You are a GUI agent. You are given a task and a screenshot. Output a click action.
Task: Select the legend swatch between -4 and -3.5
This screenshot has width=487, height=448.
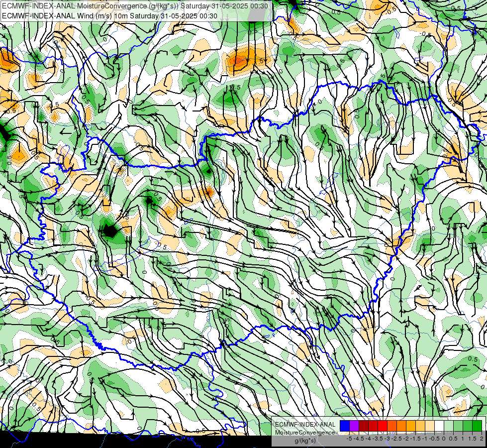[x=373, y=426]
